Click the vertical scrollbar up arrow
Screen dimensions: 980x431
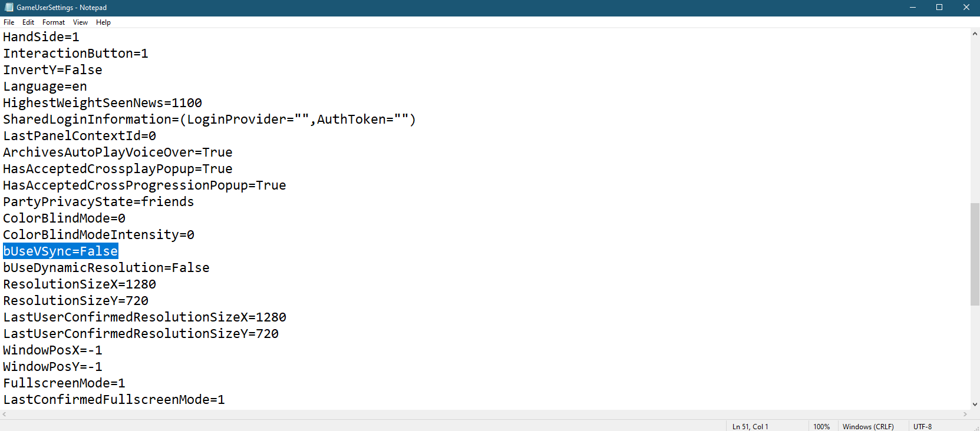975,34
